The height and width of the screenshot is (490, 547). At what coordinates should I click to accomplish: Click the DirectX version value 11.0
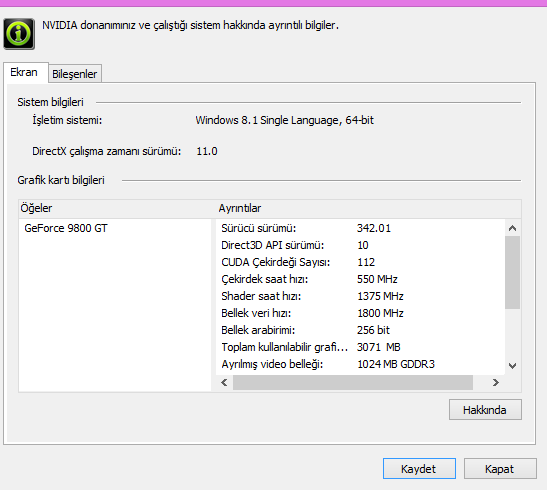(x=207, y=151)
